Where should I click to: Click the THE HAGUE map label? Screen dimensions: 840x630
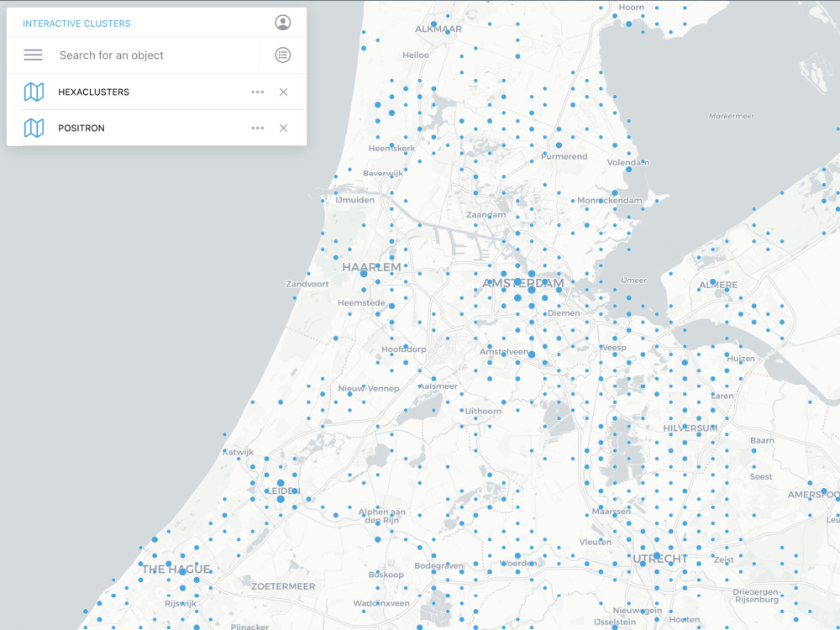point(176,569)
